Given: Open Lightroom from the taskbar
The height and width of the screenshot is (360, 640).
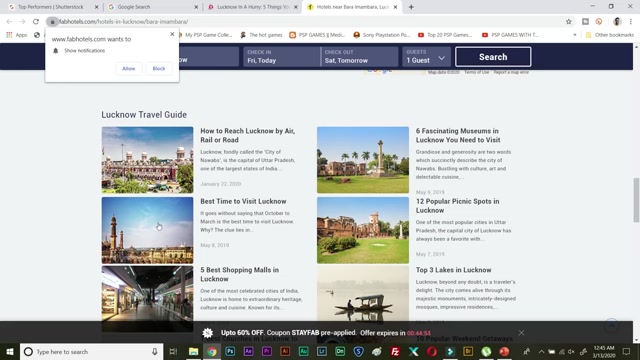Looking at the screenshot, I should tap(322, 351).
